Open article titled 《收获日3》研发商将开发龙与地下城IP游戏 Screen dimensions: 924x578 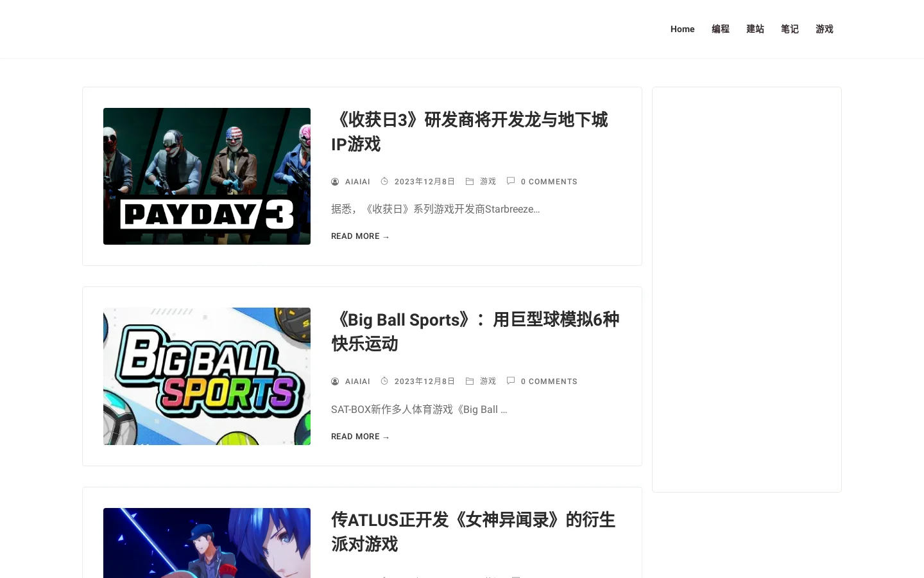[x=470, y=132]
